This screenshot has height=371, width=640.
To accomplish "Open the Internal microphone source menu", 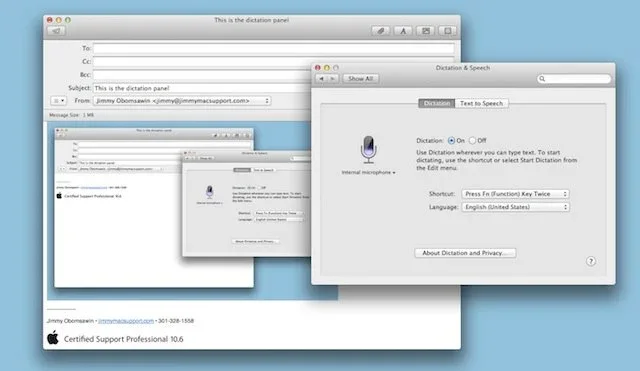I will click(x=369, y=172).
